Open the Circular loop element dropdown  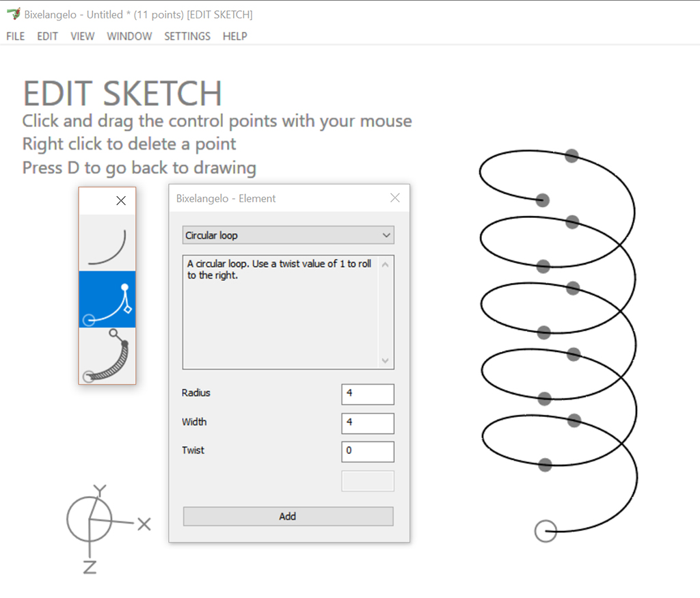pyautogui.click(x=288, y=235)
